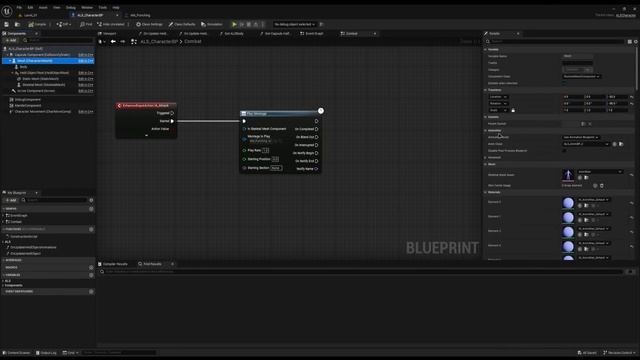Click the Simulation button
The image size is (640, 360).
pos(212,24)
